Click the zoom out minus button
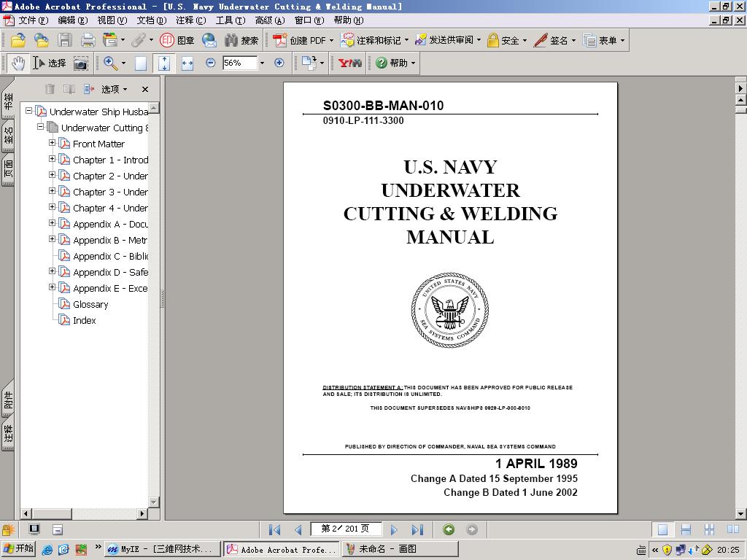 point(210,63)
